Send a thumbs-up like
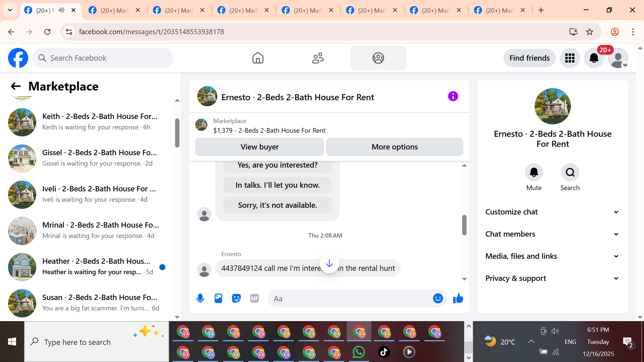 click(458, 298)
